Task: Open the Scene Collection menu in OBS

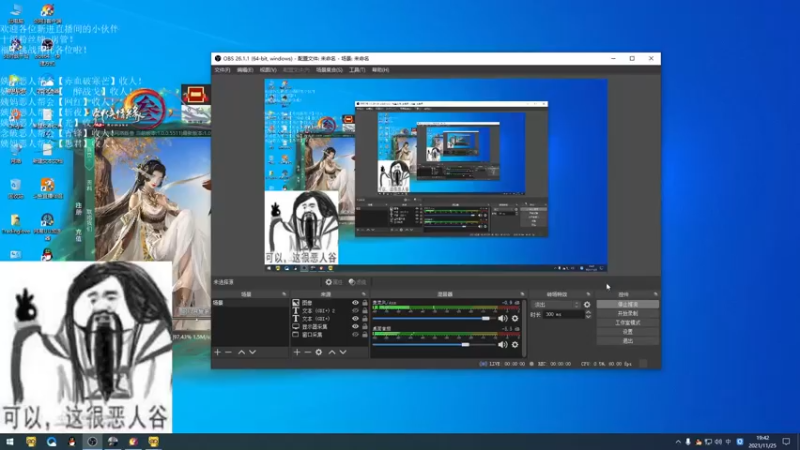Action: [329, 70]
